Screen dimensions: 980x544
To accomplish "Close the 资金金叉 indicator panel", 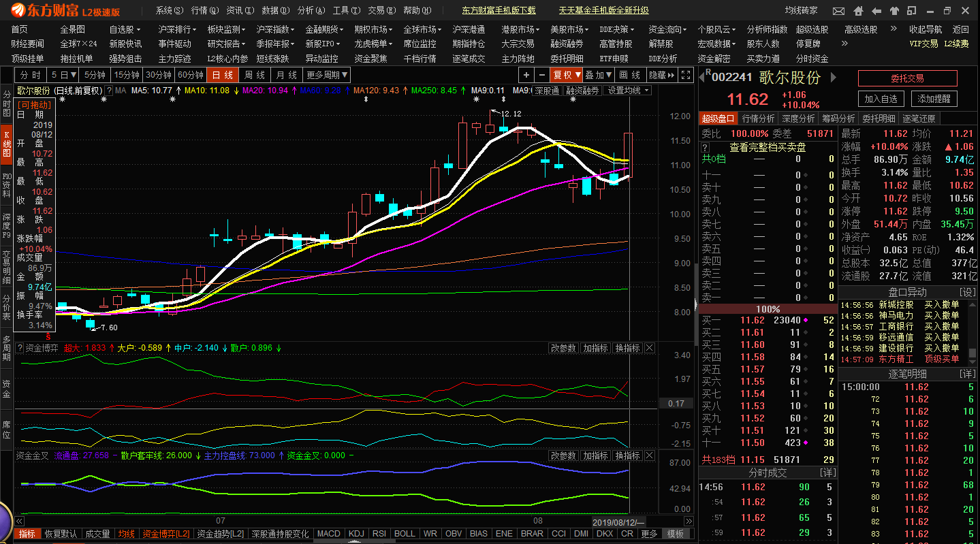I will pyautogui.click(x=650, y=455).
